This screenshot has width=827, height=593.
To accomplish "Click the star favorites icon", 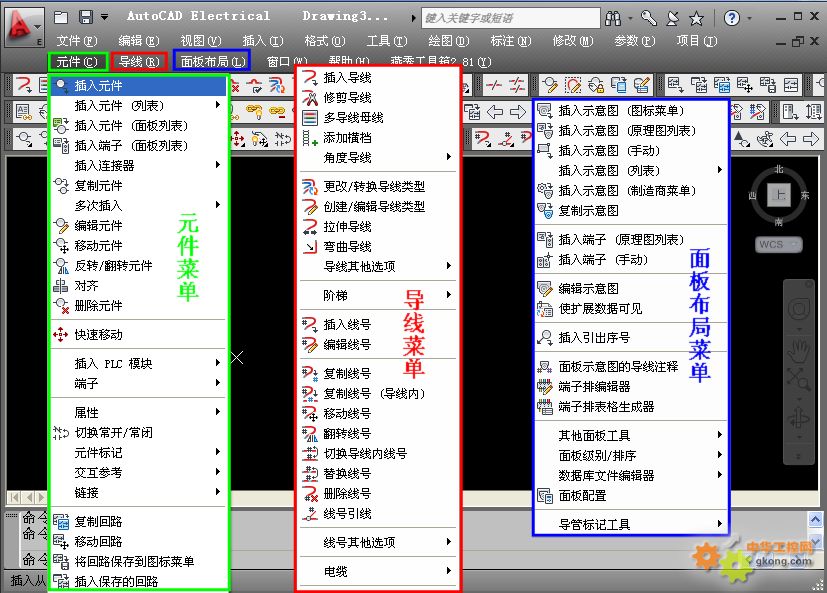I will pyautogui.click(x=696, y=19).
